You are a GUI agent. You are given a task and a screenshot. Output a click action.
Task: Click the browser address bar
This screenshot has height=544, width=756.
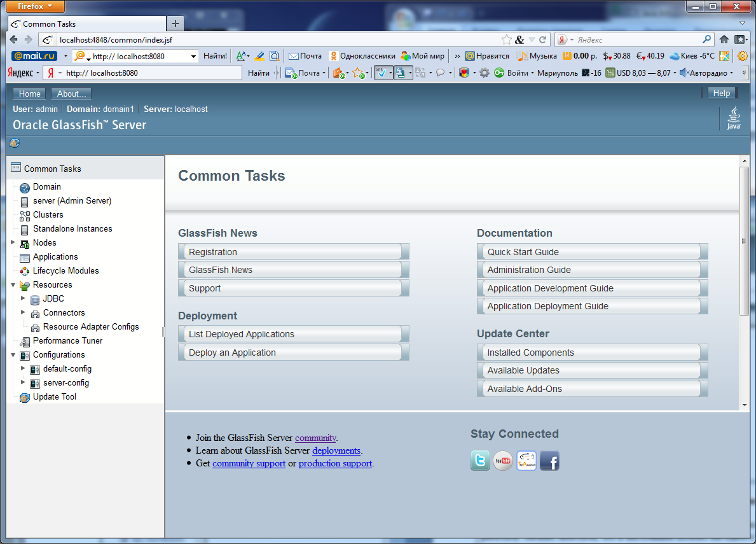(277, 39)
